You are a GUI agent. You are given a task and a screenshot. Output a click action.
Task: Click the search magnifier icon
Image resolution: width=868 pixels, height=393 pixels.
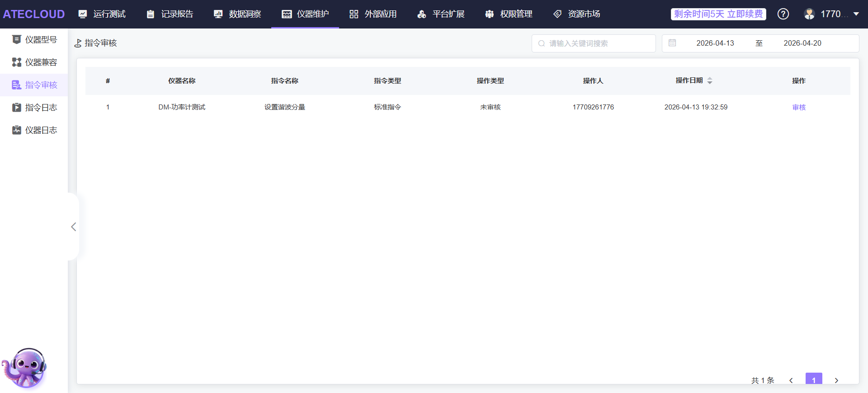tap(541, 43)
